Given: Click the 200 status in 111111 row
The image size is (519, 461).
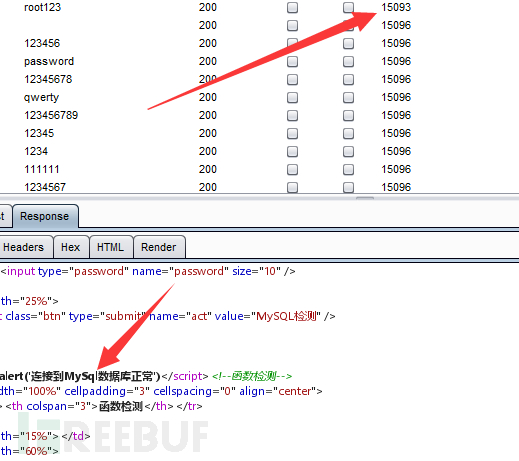Looking at the screenshot, I should click(208, 169).
